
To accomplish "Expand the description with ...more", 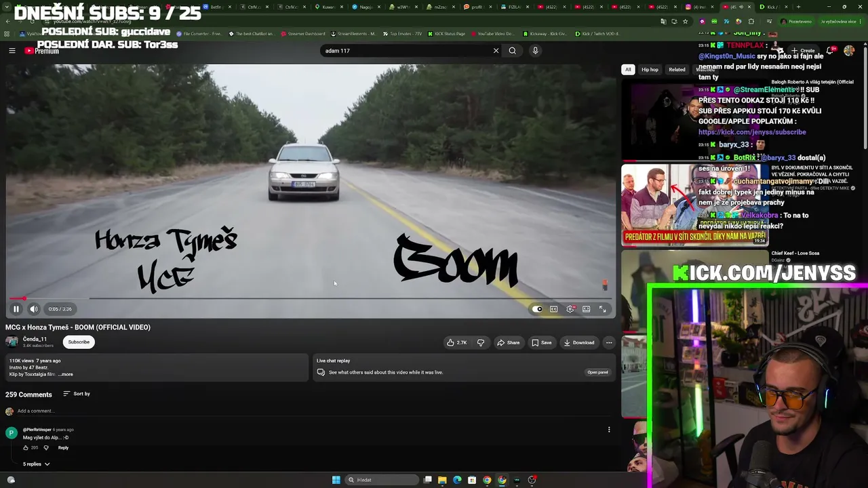I will pos(66,374).
